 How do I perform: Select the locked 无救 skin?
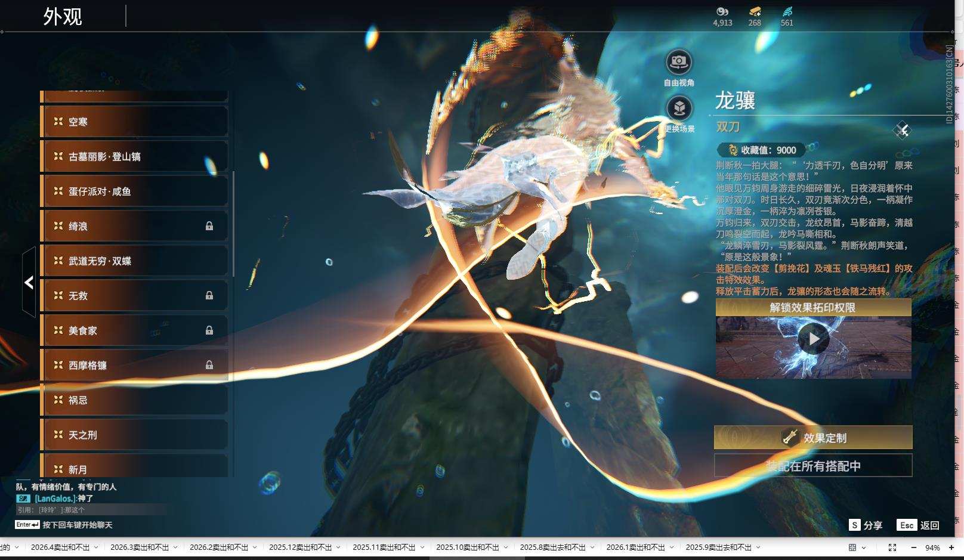(134, 296)
